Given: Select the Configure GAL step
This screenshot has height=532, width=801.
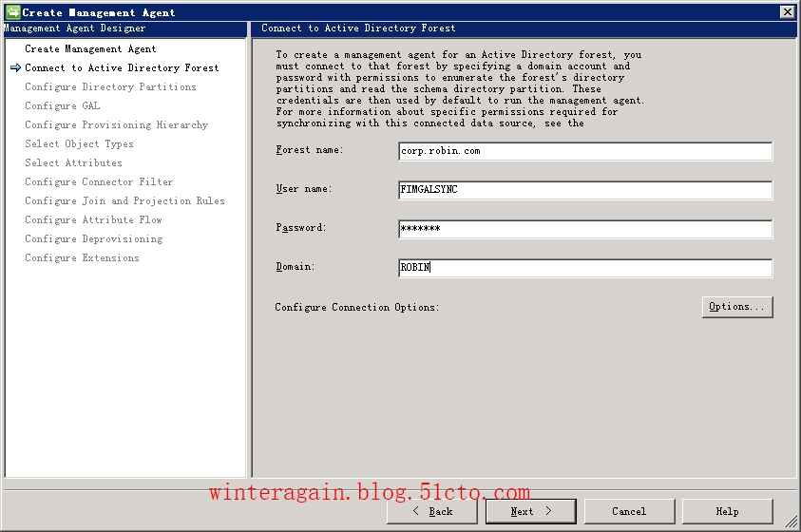Looking at the screenshot, I should [x=63, y=105].
